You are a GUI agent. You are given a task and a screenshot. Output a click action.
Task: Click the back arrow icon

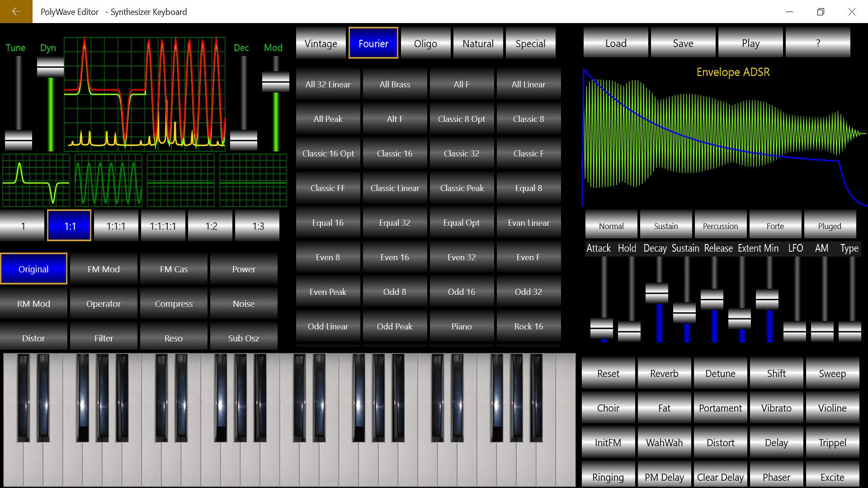click(16, 11)
